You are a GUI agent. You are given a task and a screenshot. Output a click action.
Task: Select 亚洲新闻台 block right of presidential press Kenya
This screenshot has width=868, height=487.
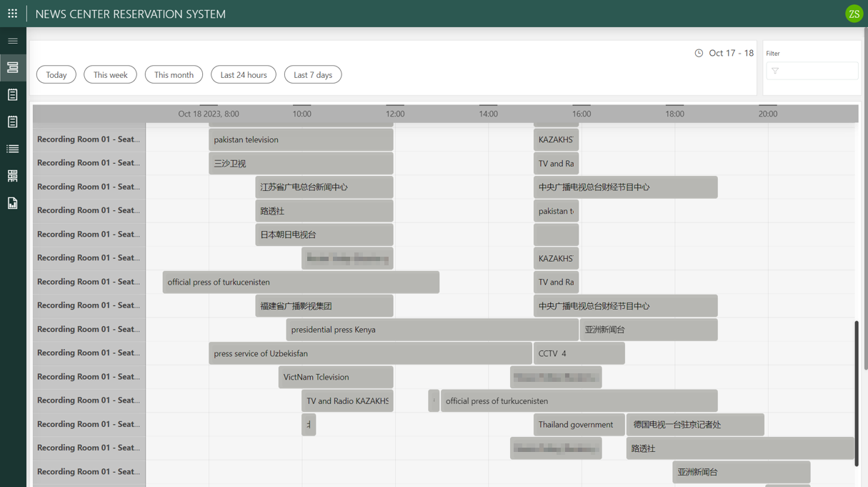pos(649,330)
